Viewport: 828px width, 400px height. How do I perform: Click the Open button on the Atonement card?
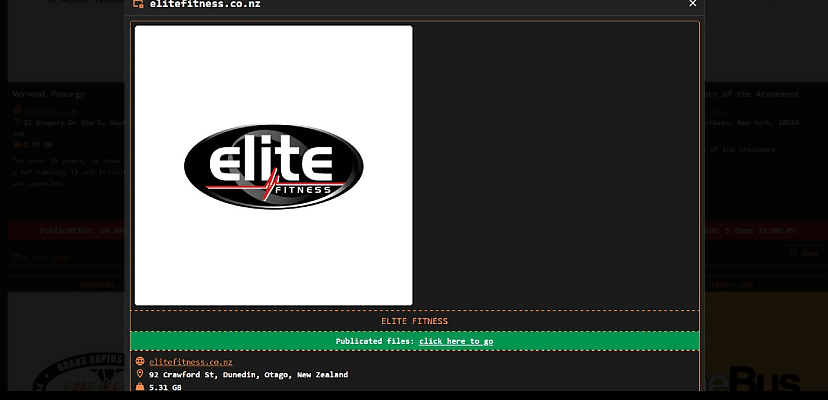803,253
